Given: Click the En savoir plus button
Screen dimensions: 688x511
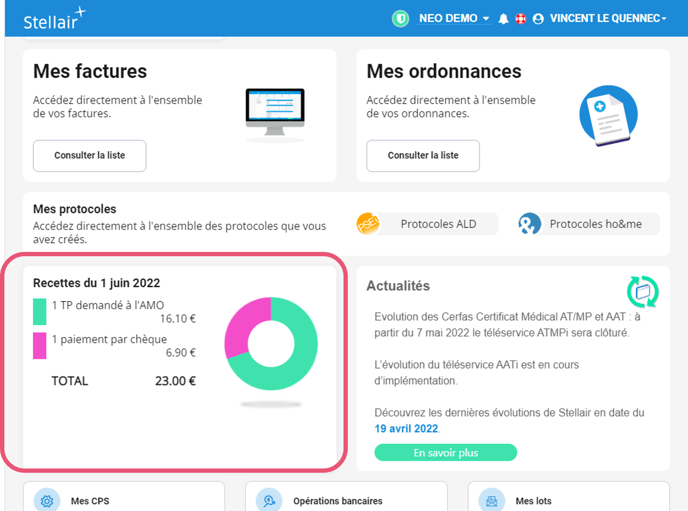Looking at the screenshot, I should [x=445, y=453].
